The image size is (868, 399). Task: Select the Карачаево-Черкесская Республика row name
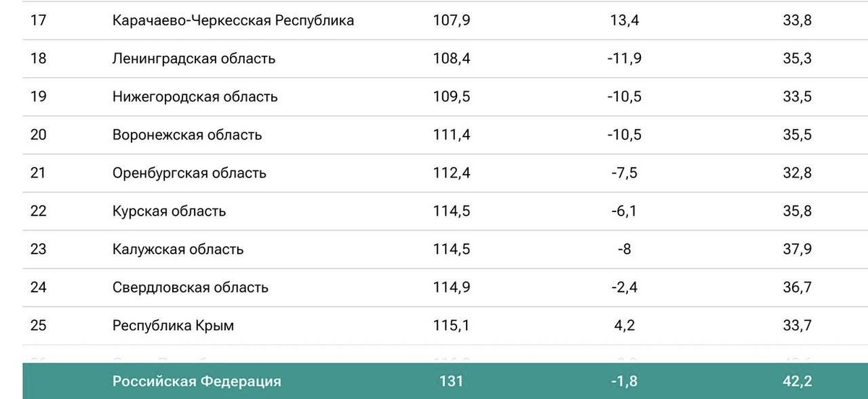pyautogui.click(x=233, y=20)
